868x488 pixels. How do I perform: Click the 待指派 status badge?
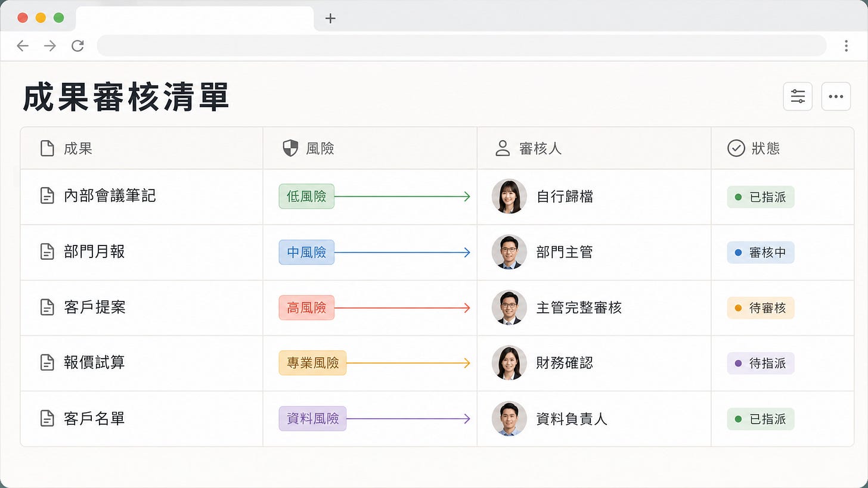pos(761,363)
